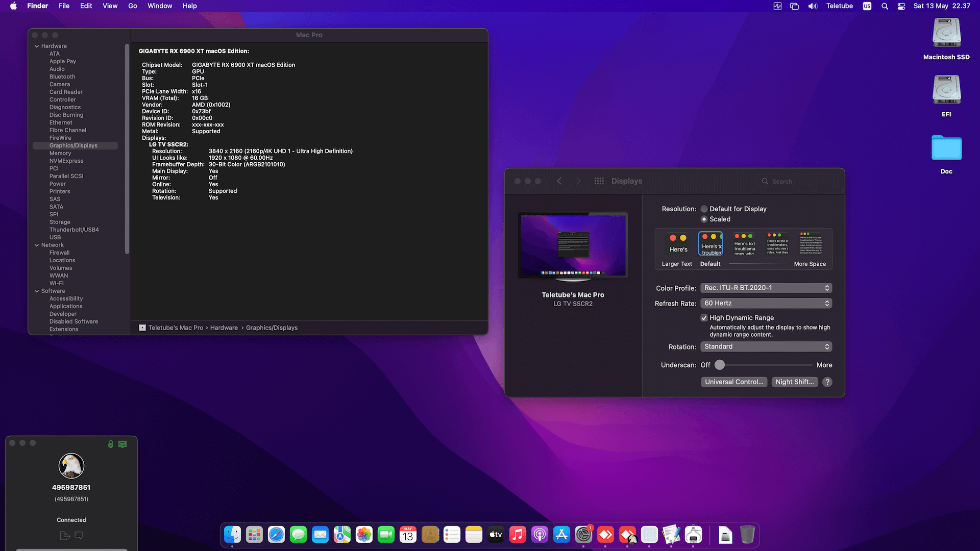
Task: Choose the Larger Text scaling option
Action: coord(678,244)
